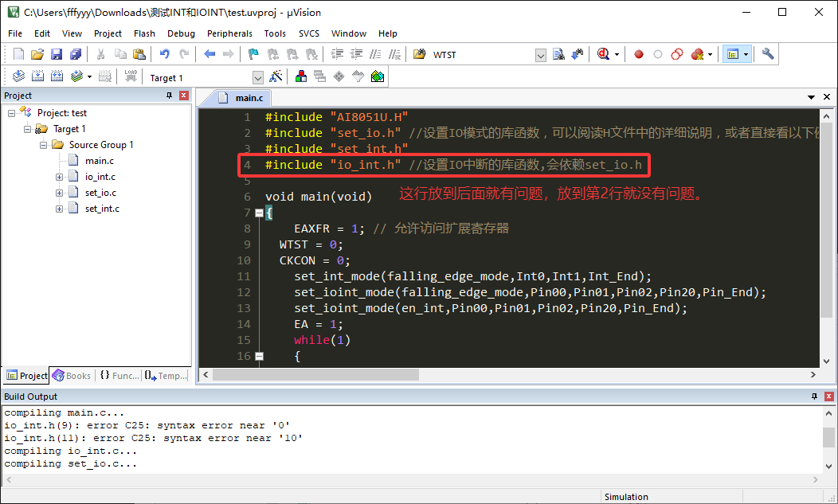Open the debug session icon dropdown arrow
Screen dimensions: 838x504
617,54
